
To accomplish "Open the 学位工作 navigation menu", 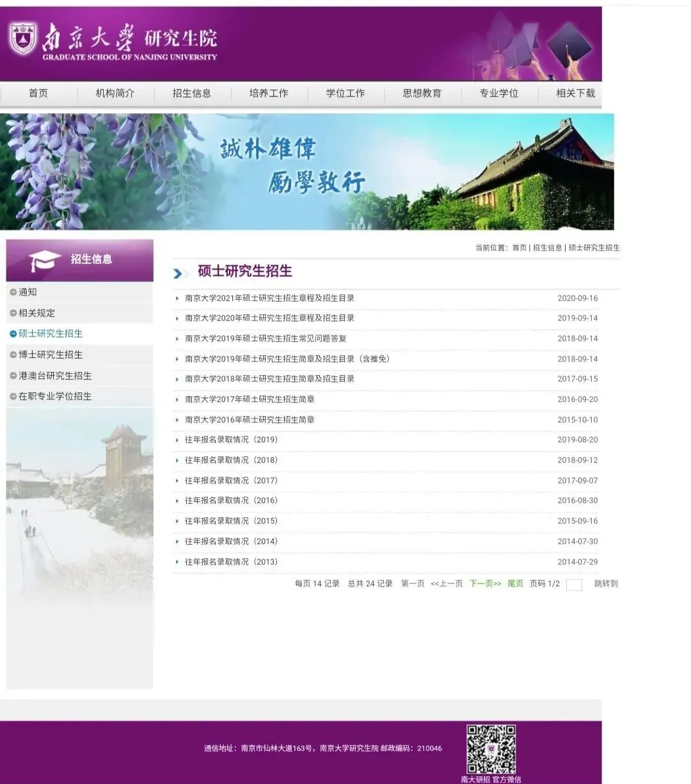I will tap(345, 93).
